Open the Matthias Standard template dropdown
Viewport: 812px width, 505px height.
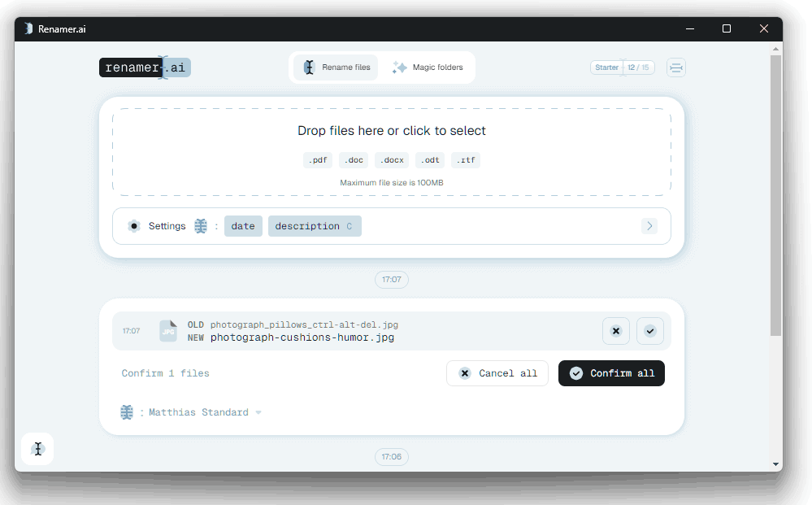click(x=205, y=412)
